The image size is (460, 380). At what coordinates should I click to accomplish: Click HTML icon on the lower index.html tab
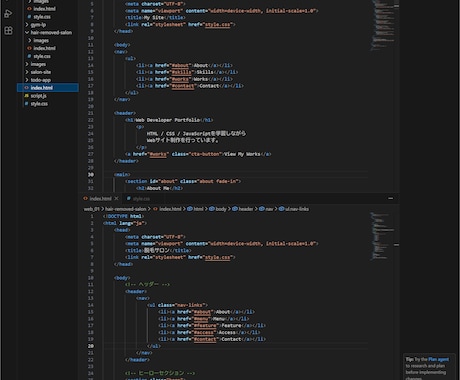pos(85,198)
